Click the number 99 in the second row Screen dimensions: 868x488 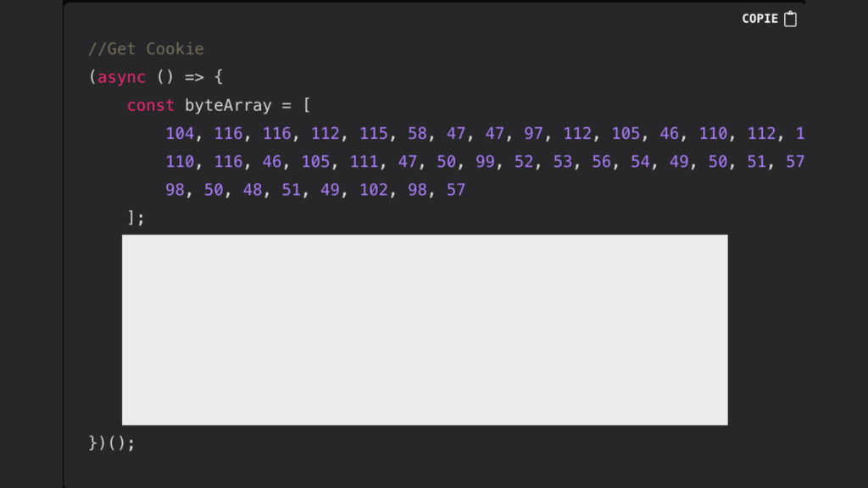point(485,162)
